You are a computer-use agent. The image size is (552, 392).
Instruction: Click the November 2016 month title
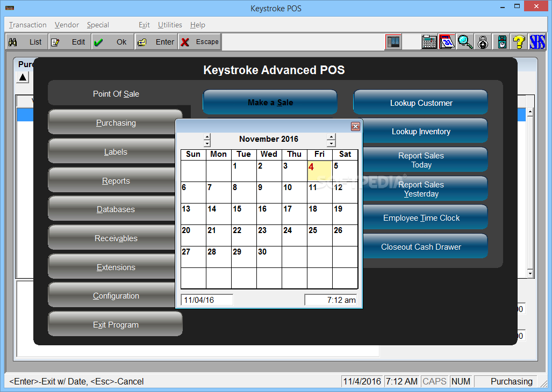pyautogui.click(x=269, y=139)
